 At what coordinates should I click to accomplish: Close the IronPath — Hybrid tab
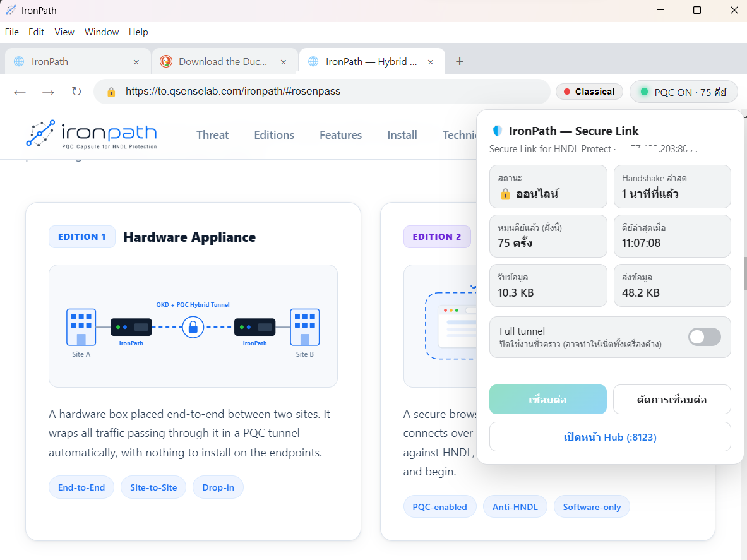(431, 62)
